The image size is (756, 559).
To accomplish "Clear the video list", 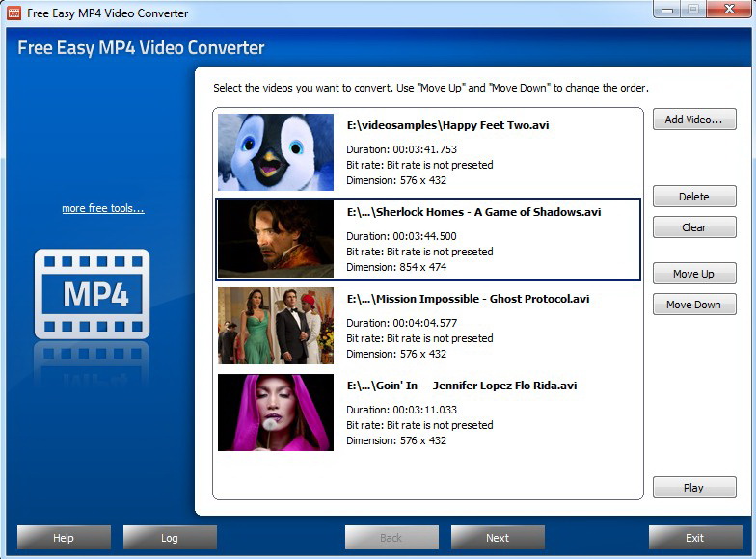I will coord(694,227).
